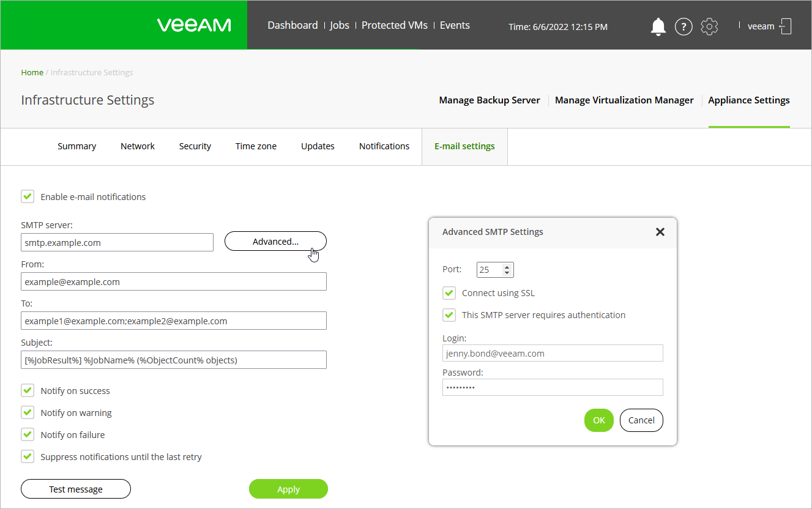Open the Events menu
This screenshot has width=812, height=509.
tap(455, 25)
